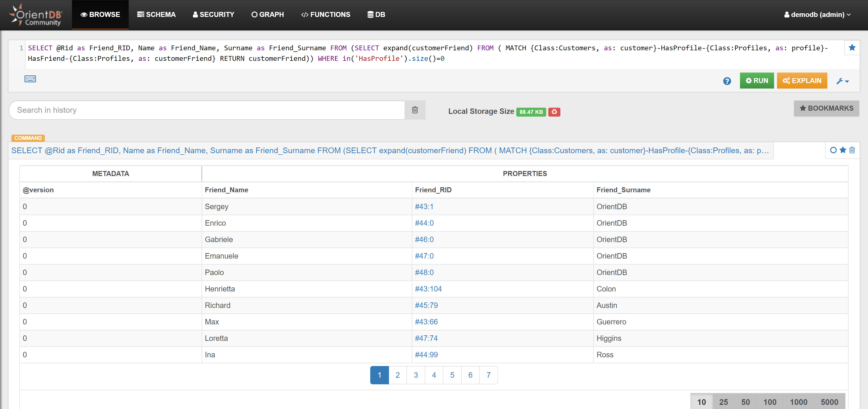The width and height of the screenshot is (868, 409).
Task: Bookmark the query using editor star icon
Action: [852, 48]
